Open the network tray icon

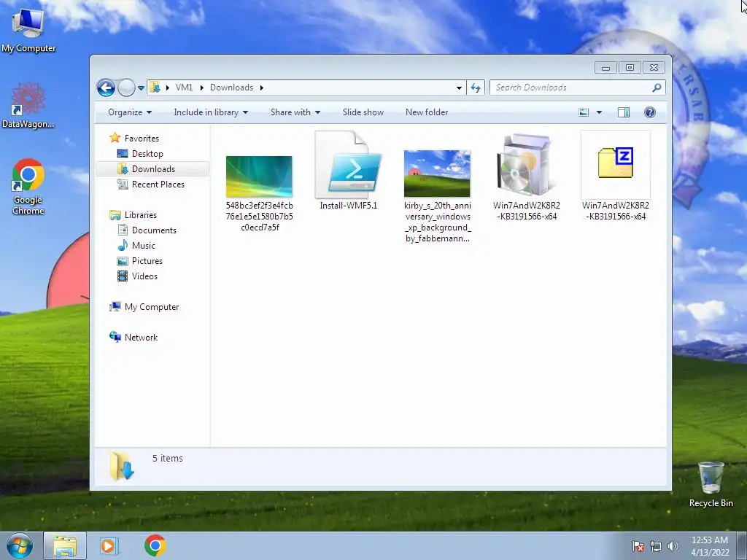click(656, 546)
